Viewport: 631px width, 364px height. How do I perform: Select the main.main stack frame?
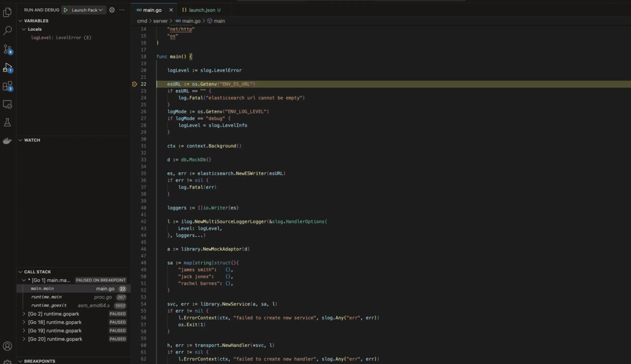pos(74,289)
